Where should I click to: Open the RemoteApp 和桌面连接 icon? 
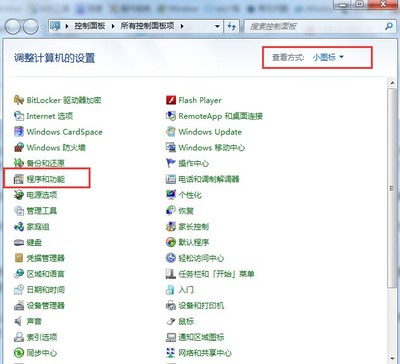[171, 116]
